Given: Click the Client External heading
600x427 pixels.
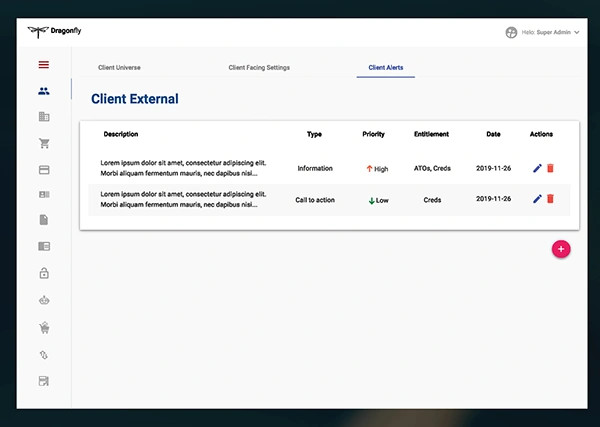Looking at the screenshot, I should point(135,99).
